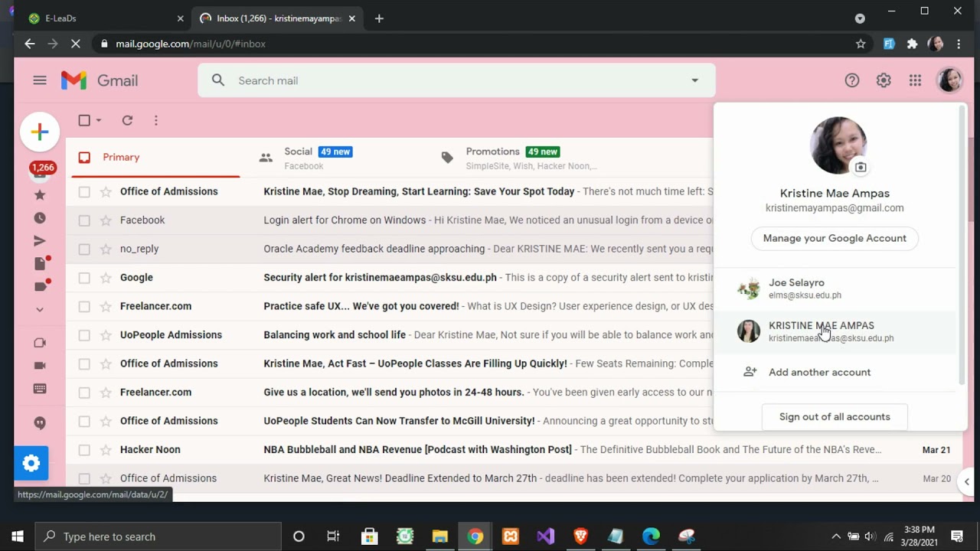This screenshot has height=551, width=980.
Task: Open the Gmail main menu hamburger
Action: (x=40, y=80)
